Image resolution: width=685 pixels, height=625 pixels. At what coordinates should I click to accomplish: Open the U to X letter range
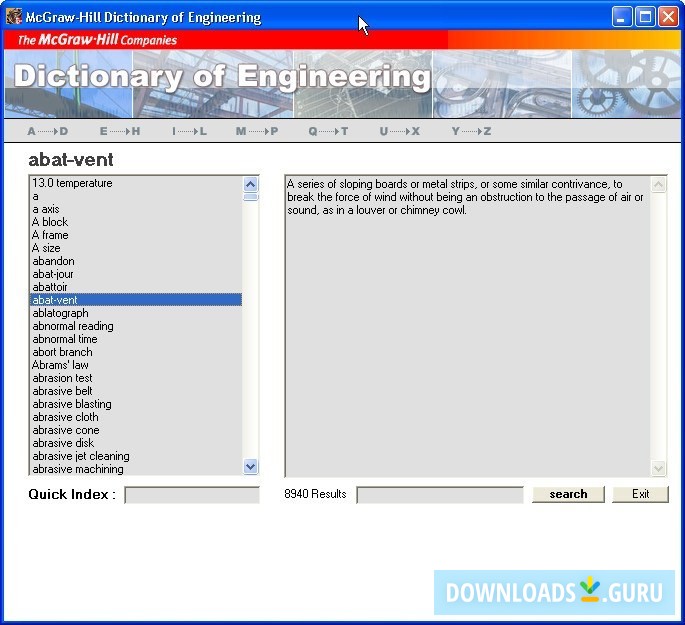click(x=399, y=131)
